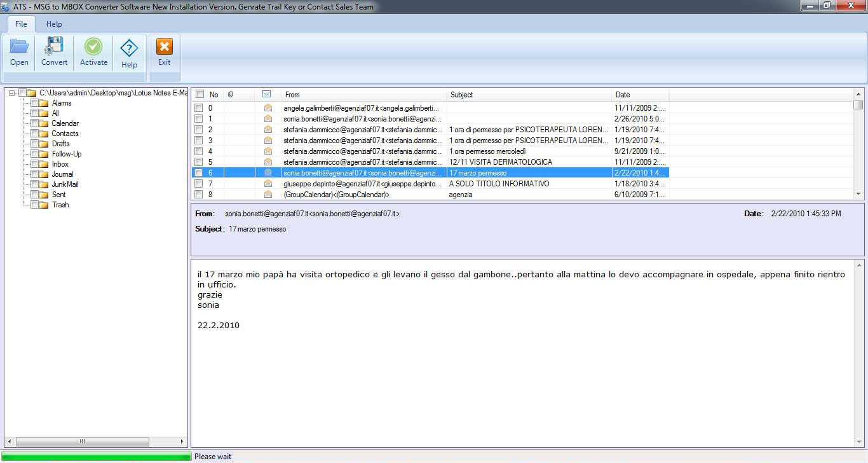Select the message 'A SOLO TITOLO INFORMATIVO'

tap(499, 184)
